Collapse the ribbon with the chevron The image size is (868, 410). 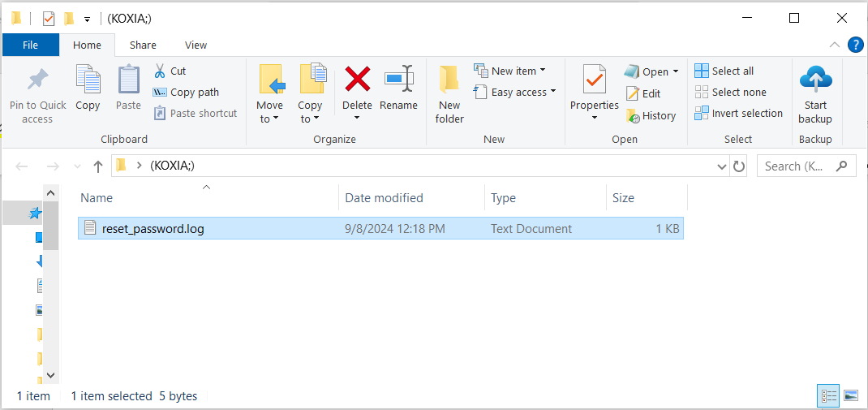click(834, 45)
